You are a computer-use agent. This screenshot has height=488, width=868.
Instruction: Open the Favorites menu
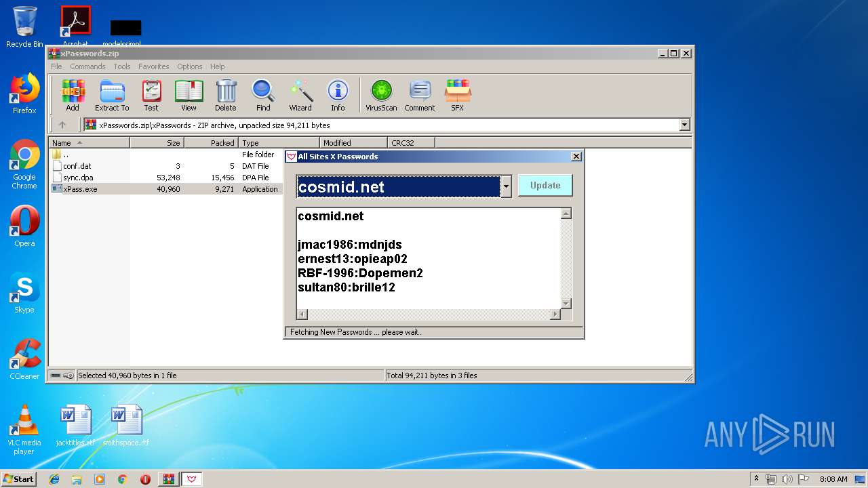pos(154,66)
